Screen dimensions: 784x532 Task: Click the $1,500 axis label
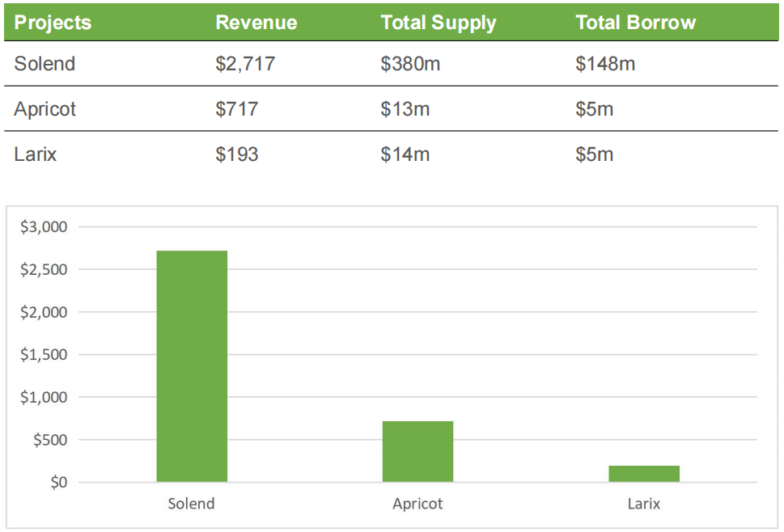44,354
